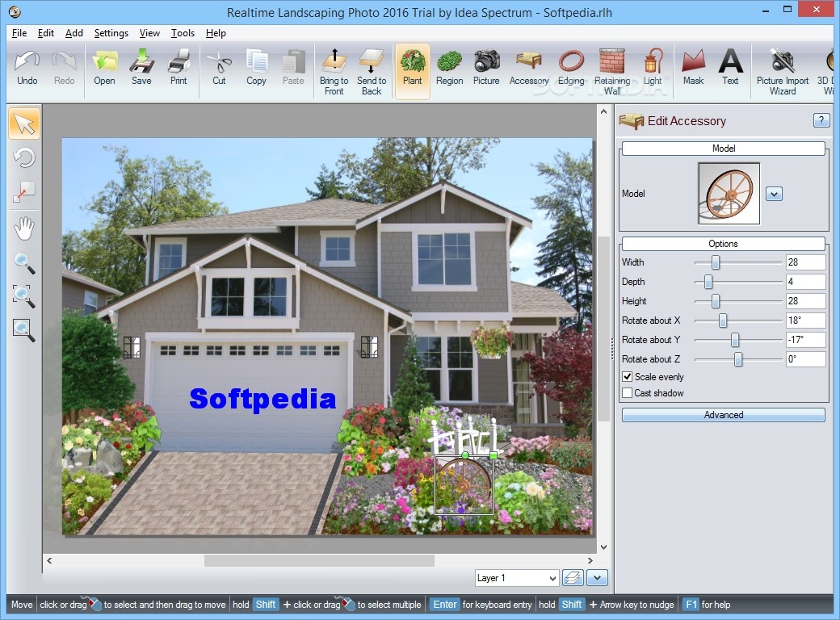Click the Redo toolbar icon
The width and height of the screenshot is (840, 620).
[65, 69]
